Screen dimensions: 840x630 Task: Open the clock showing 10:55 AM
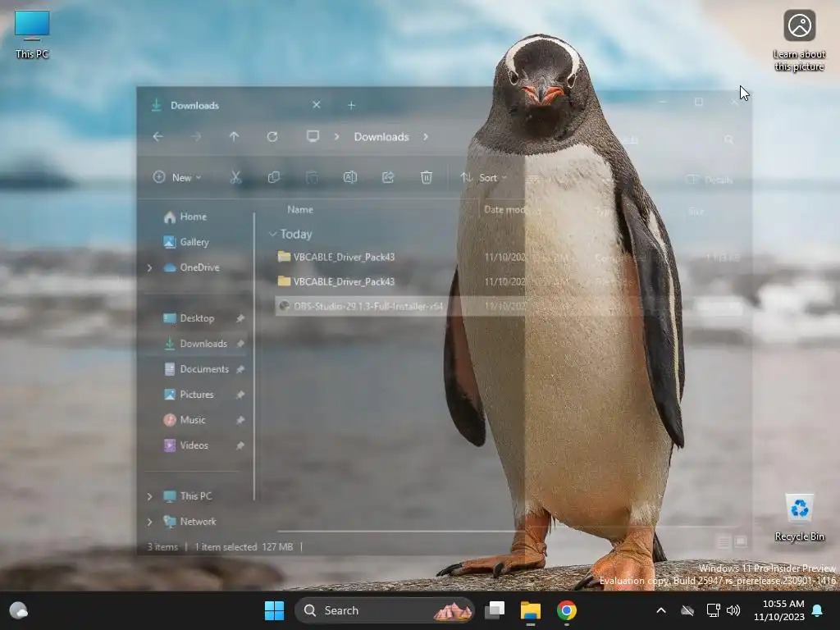click(x=779, y=610)
